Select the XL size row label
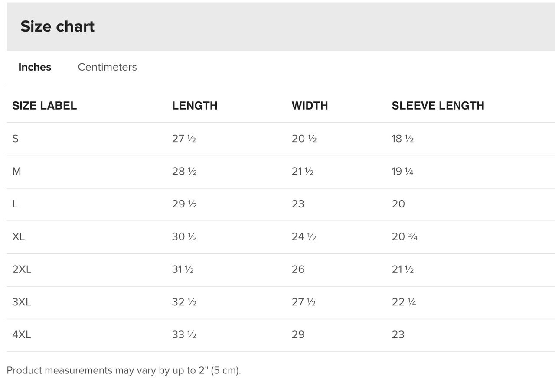555x392 pixels. point(18,236)
